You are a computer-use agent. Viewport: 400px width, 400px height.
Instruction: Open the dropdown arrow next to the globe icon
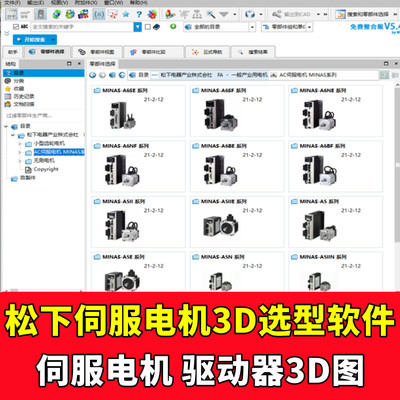coord(261,14)
